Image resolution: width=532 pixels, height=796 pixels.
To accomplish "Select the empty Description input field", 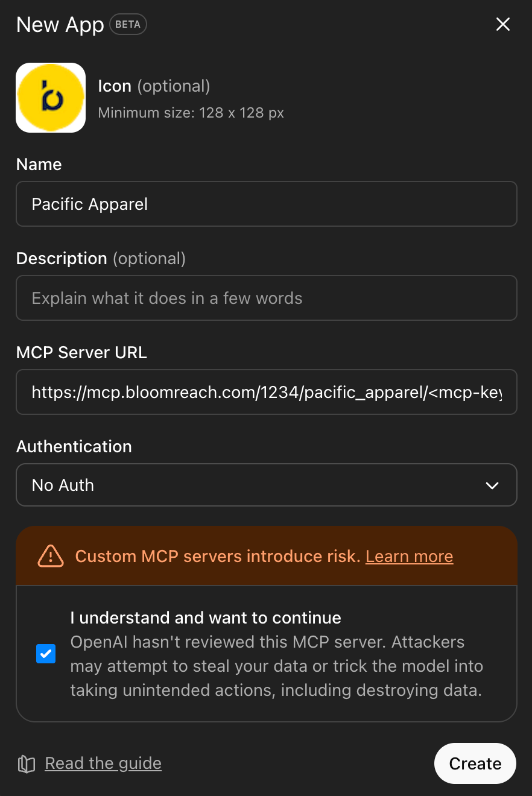I will [x=266, y=298].
